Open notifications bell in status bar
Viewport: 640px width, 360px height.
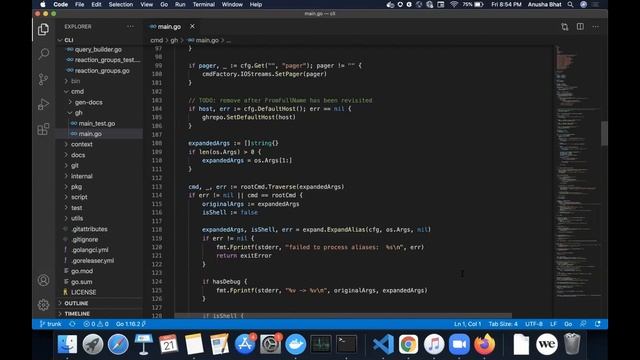click(x=598, y=324)
